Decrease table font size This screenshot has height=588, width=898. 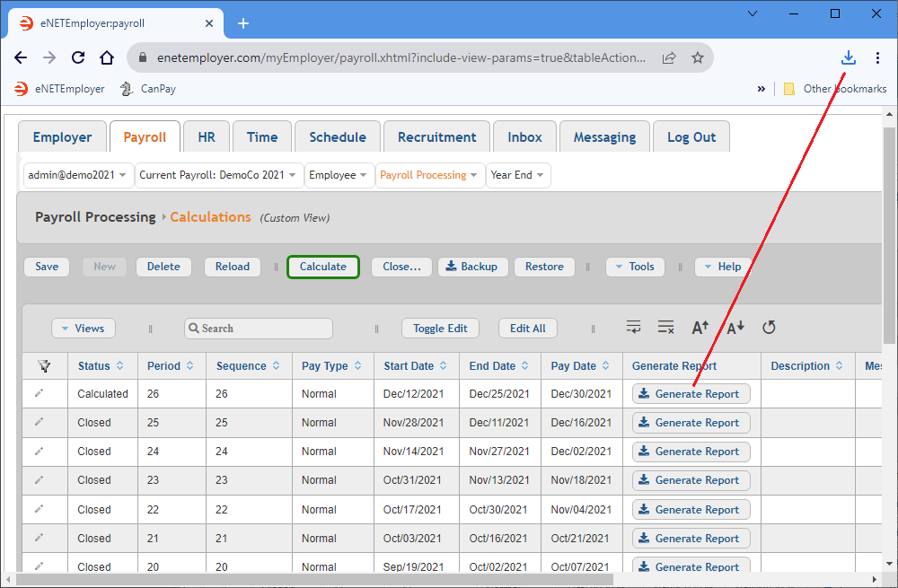pos(735,328)
